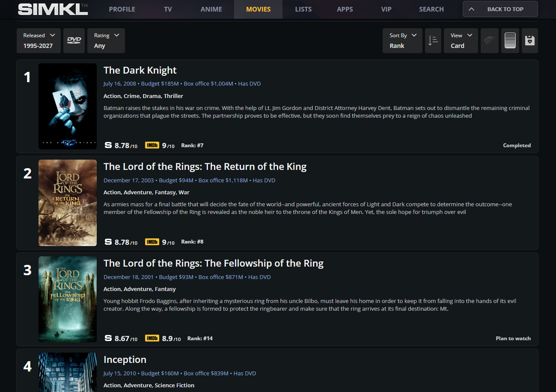
Task: Click Plan to watch status on Fellowship
Action: (x=513, y=339)
